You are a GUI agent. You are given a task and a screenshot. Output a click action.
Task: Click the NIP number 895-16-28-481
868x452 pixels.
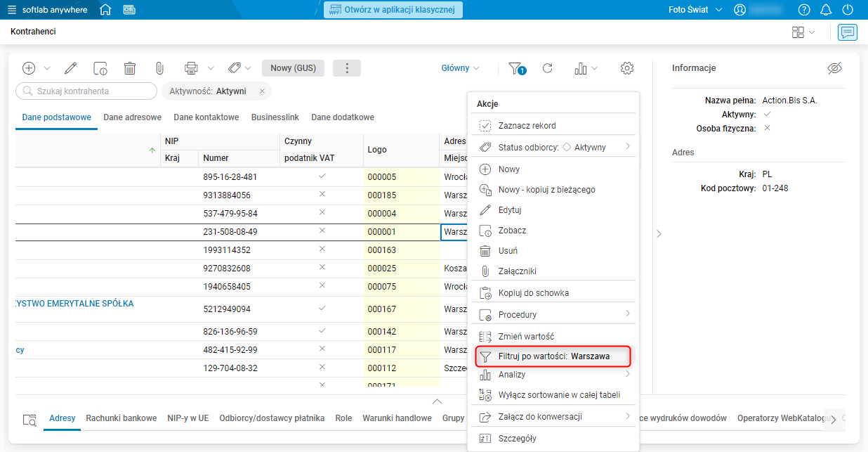click(x=230, y=177)
